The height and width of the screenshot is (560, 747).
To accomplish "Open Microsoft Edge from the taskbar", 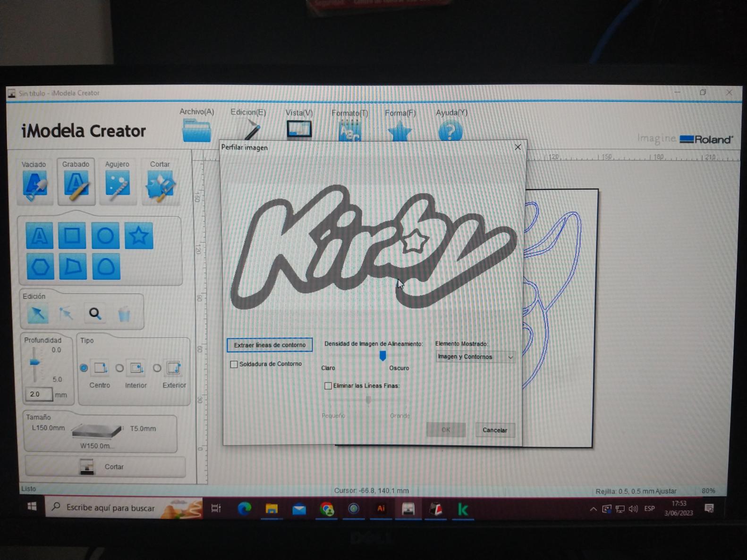I will coord(244,509).
